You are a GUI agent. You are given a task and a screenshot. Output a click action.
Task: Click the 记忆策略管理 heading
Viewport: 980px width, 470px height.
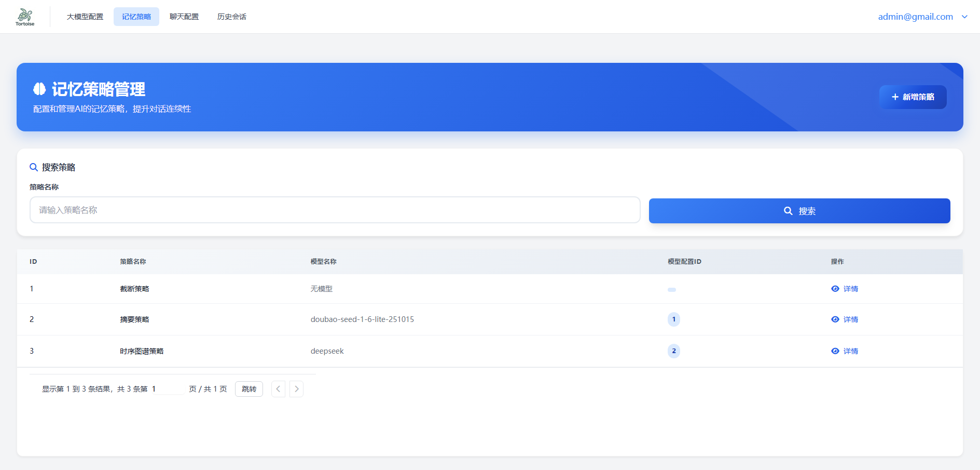point(99,89)
